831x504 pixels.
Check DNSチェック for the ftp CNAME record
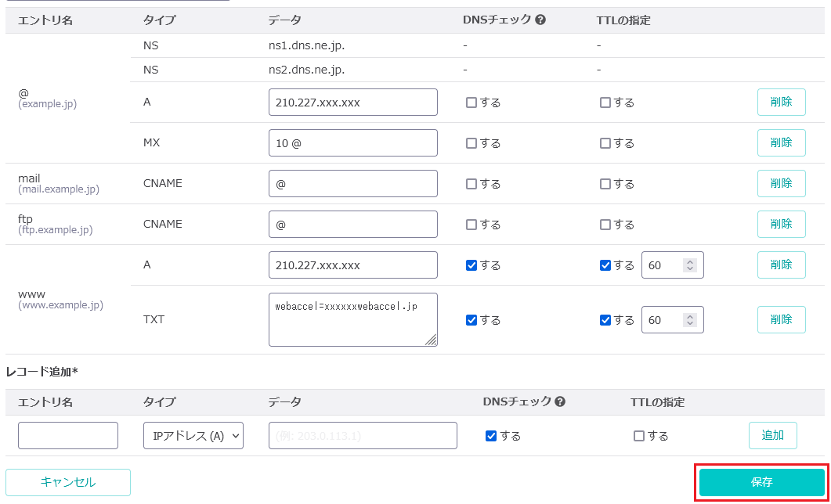(x=472, y=225)
